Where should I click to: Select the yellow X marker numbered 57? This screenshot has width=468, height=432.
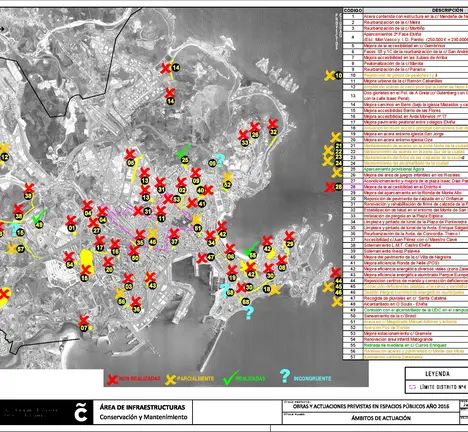tap(12, 249)
